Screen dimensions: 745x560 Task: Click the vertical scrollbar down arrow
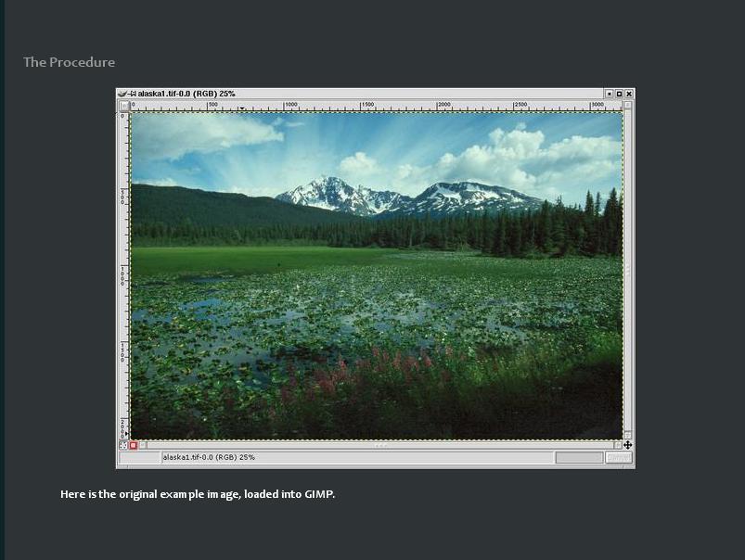click(628, 435)
